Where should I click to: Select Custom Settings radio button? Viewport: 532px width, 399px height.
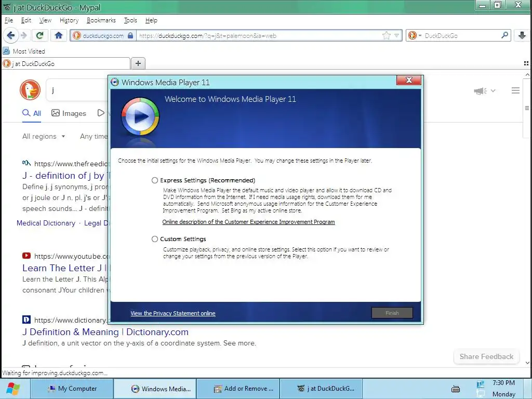click(155, 239)
